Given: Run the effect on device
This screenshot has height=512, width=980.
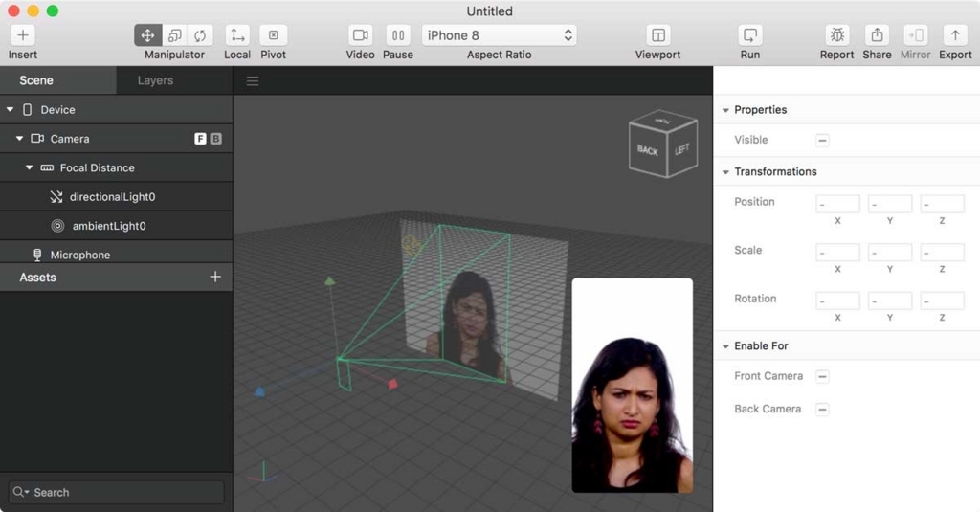Looking at the screenshot, I should click(x=749, y=35).
